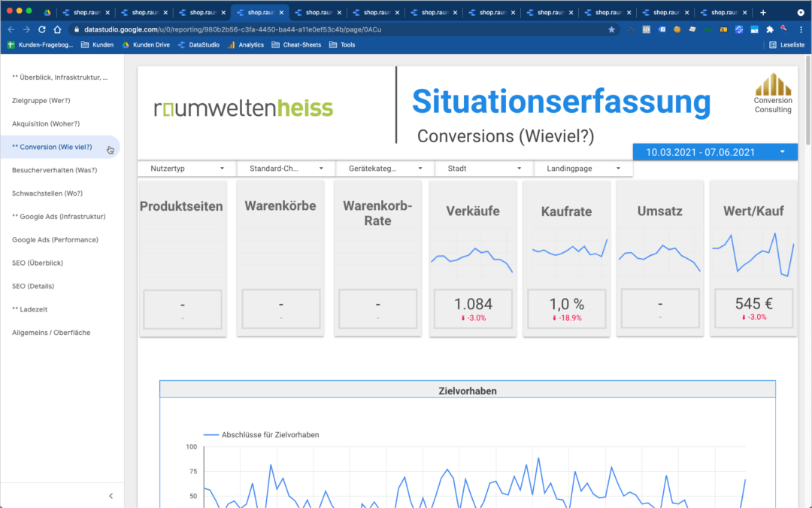Open the date range picker 10.03.2021 - 07.06.2021
Screen dimensions: 812x508
[714, 152]
